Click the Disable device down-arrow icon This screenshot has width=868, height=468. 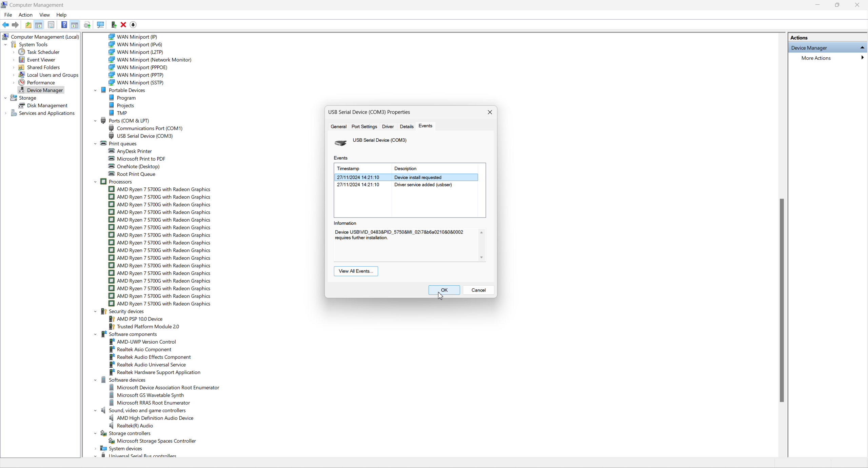pos(133,25)
